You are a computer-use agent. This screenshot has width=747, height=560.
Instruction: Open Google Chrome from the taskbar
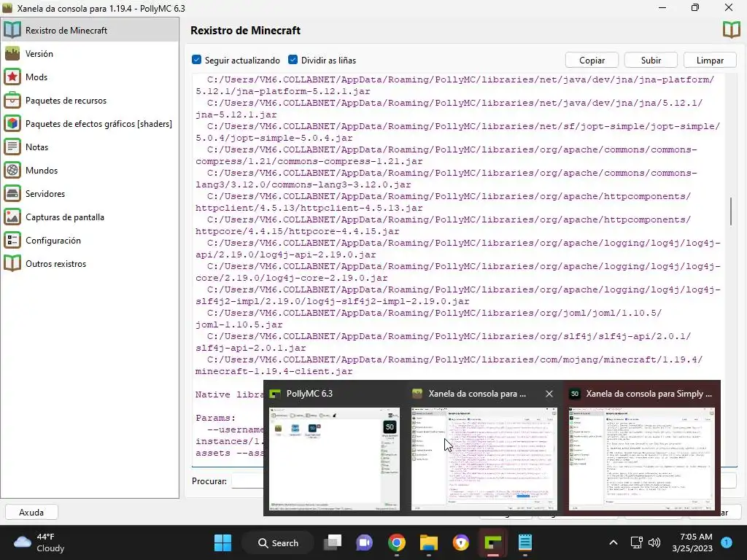tap(396, 542)
